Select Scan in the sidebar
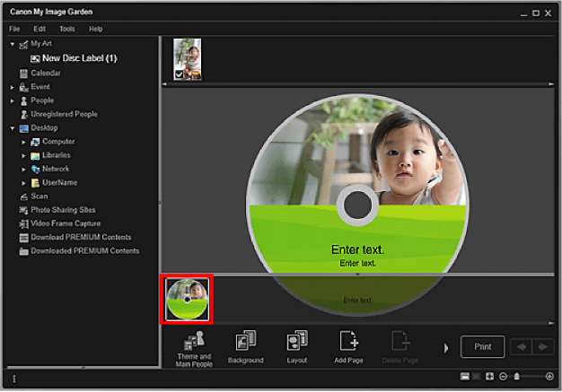 [39, 196]
